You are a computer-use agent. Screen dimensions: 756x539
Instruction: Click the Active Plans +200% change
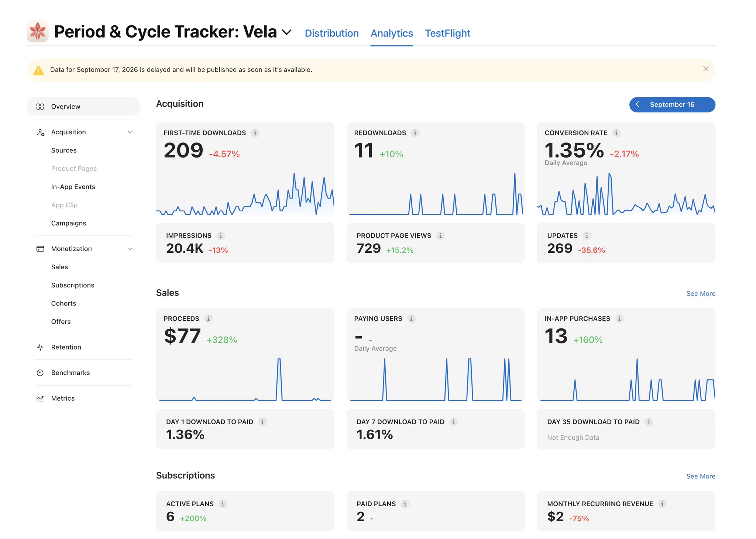[x=193, y=519]
